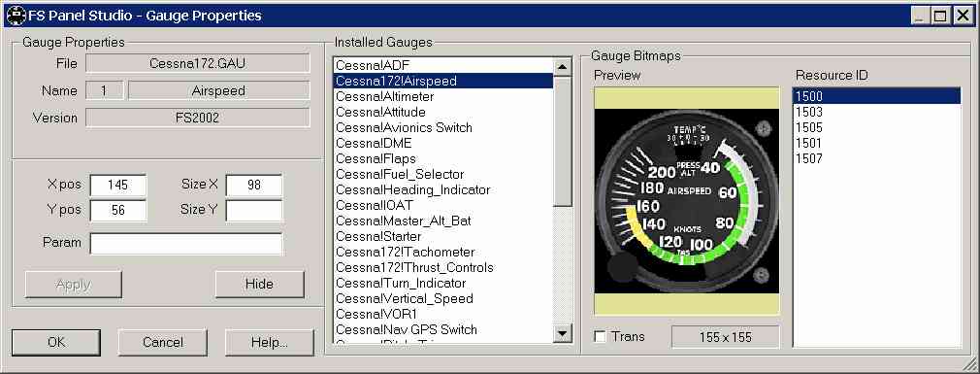Click the Hide button
This screenshot has height=374, width=980.
pyautogui.click(x=259, y=284)
